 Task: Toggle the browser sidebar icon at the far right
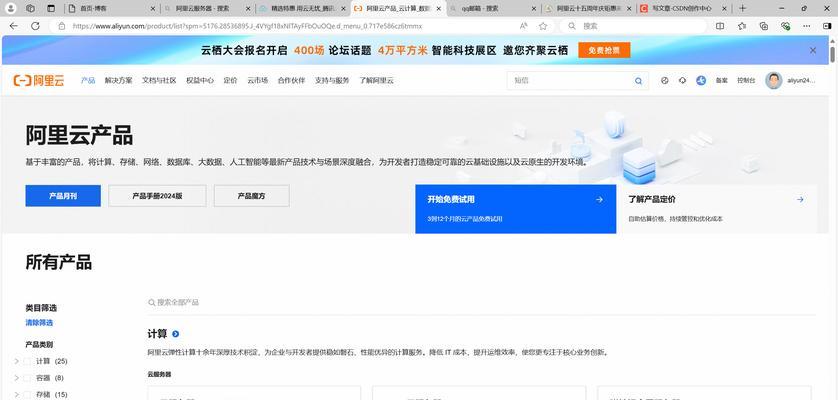tap(827, 26)
